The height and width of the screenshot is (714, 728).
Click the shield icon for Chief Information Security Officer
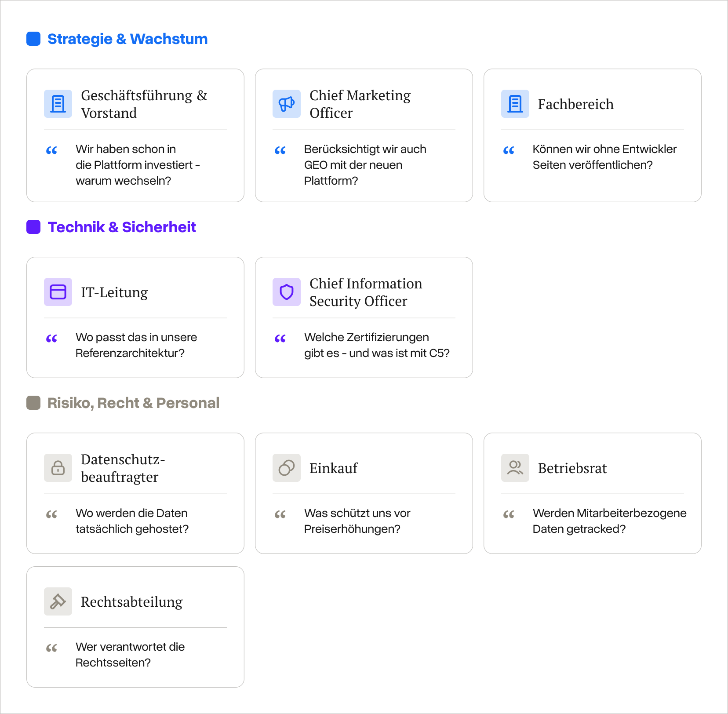(x=287, y=292)
